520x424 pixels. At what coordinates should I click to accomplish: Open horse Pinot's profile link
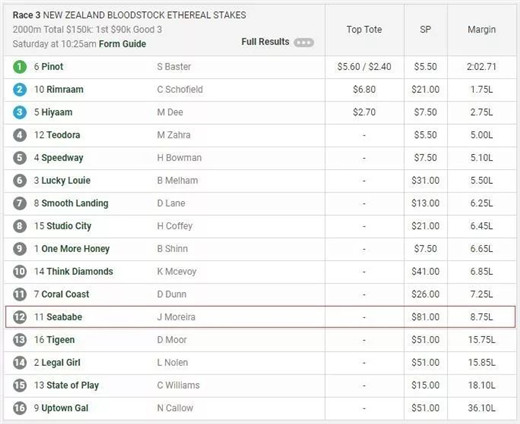tap(52, 67)
